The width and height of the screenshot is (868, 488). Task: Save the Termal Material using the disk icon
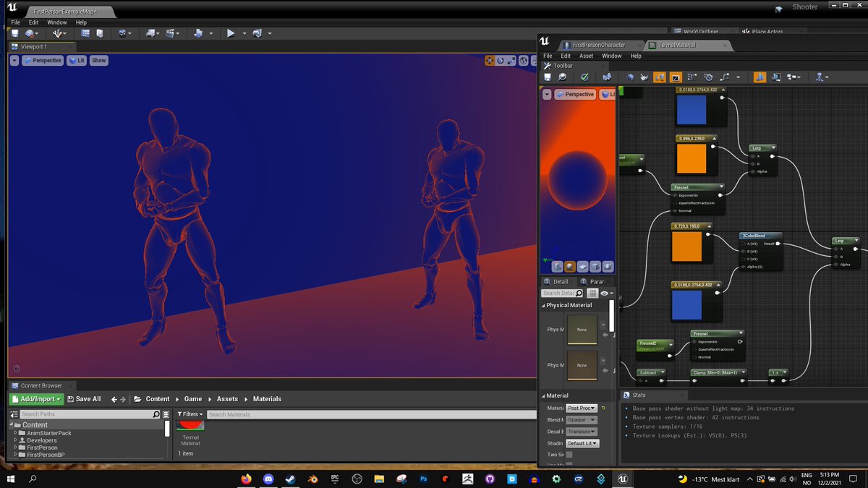click(x=548, y=77)
